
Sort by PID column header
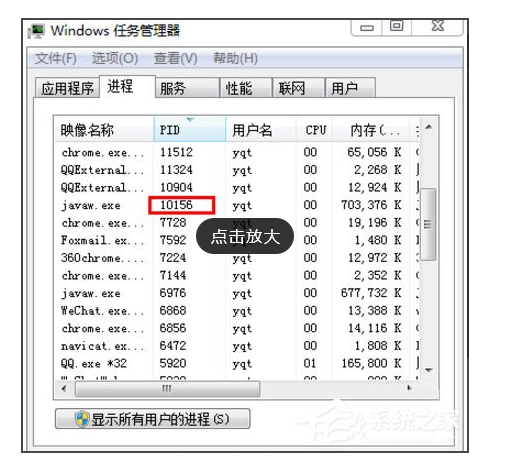[190, 130]
